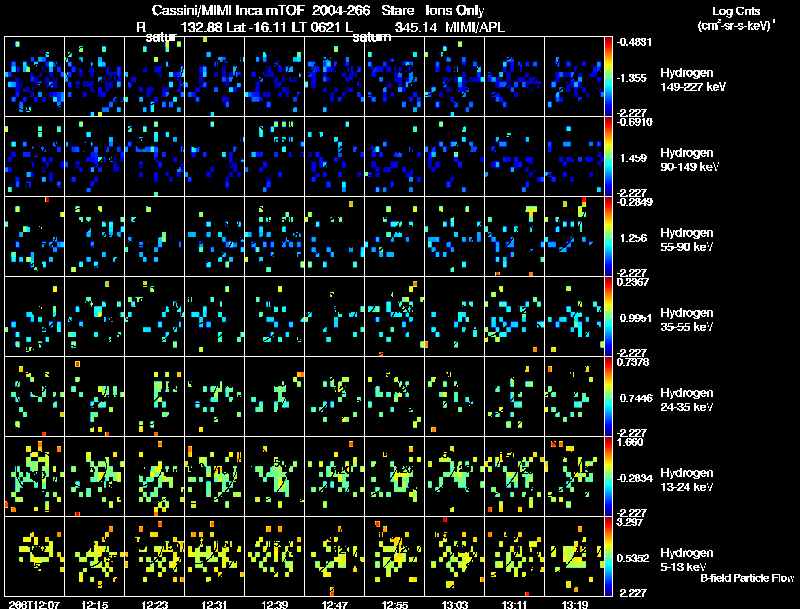
Task: Click the '13:11' time label
Action: (514, 604)
